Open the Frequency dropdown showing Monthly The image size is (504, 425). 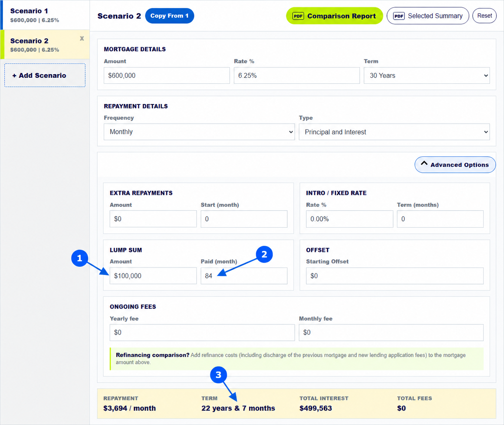[199, 132]
